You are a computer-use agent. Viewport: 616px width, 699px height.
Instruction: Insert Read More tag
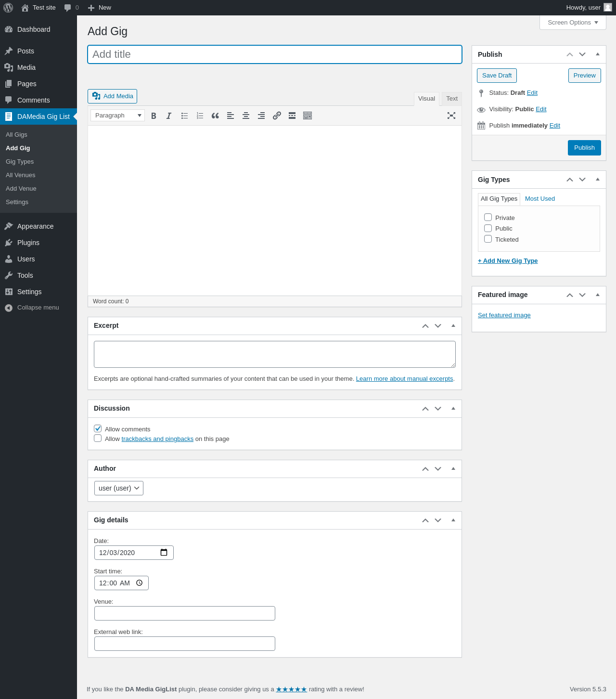[292, 116]
